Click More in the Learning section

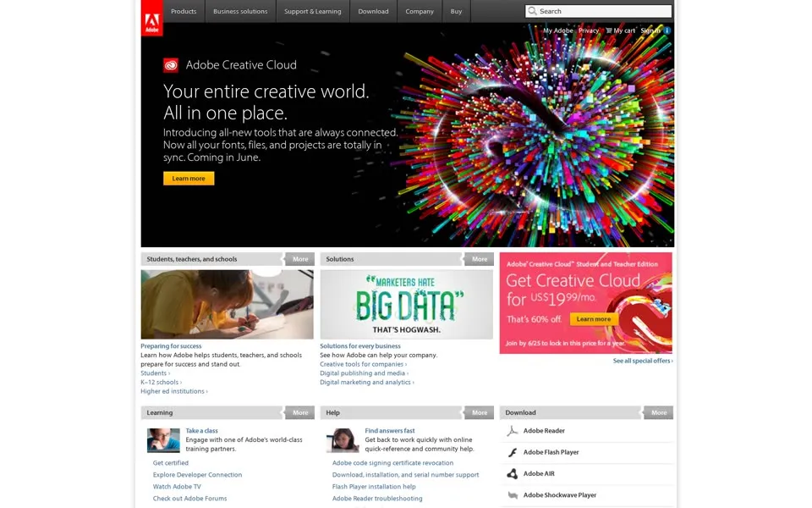[x=299, y=412]
